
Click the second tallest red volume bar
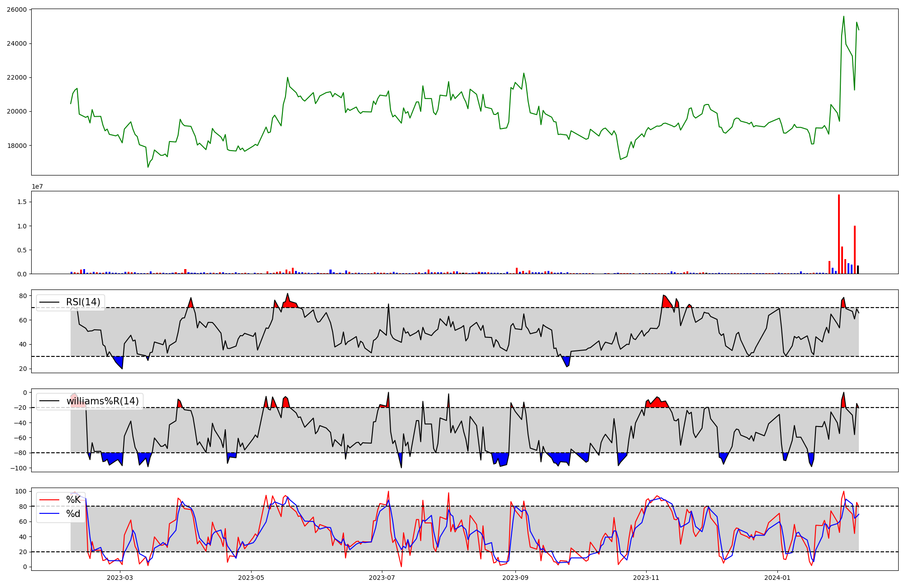855,250
